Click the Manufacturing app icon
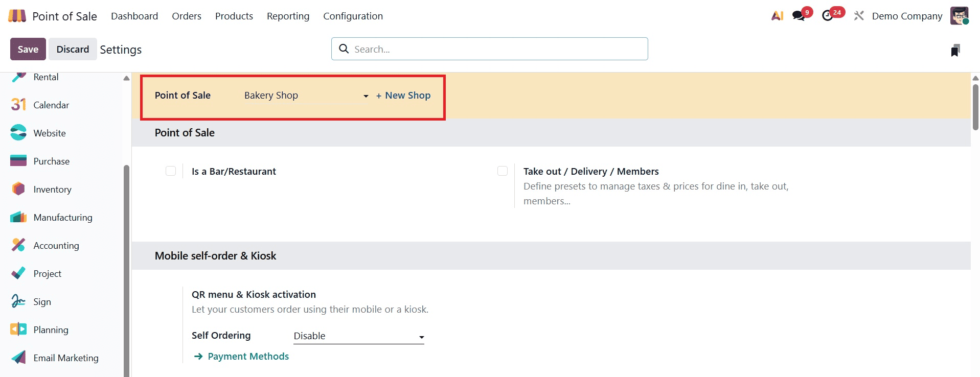Screen dimensions: 980x377 [x=18, y=217]
